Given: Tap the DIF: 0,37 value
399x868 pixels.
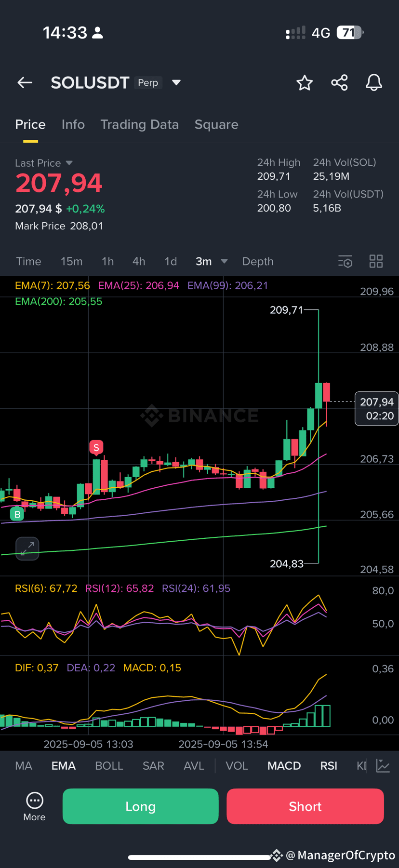Looking at the screenshot, I should point(37,668).
